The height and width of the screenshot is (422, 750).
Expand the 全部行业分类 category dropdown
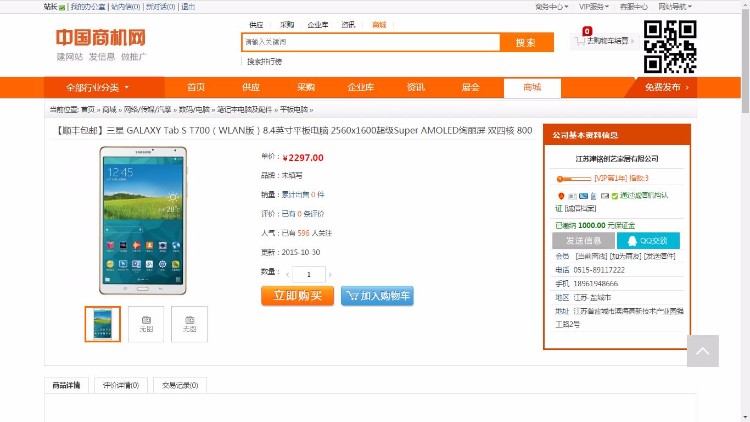(98, 88)
